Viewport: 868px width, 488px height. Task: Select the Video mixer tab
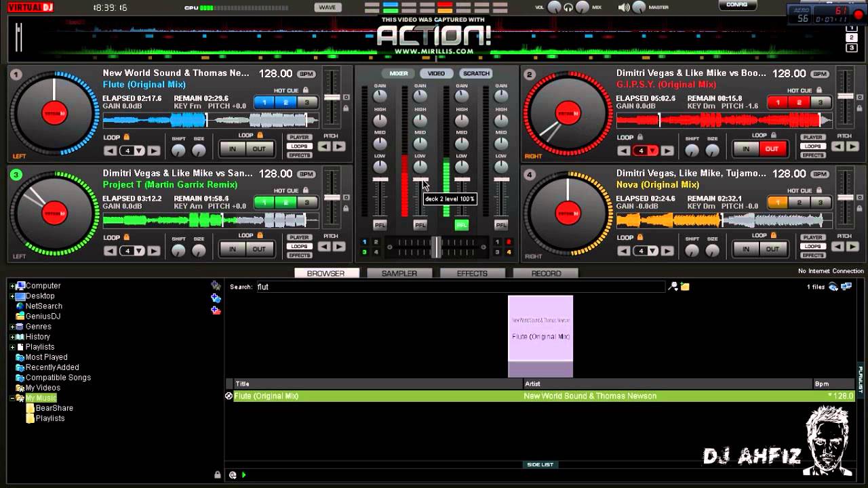[436, 73]
